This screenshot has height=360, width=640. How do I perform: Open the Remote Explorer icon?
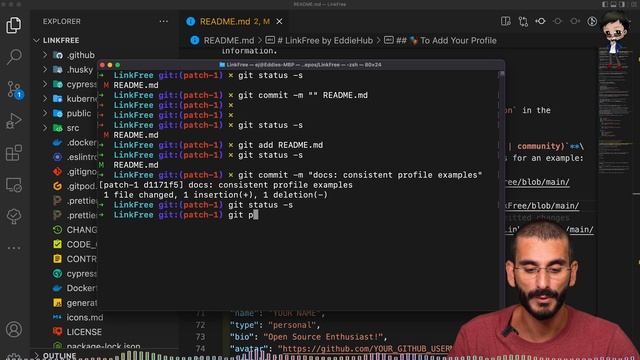tap(13, 185)
